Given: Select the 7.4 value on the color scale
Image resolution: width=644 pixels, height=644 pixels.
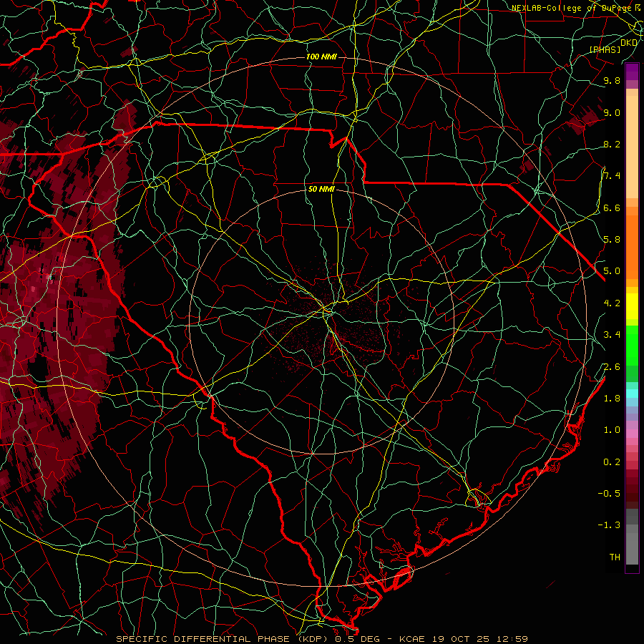Looking at the screenshot, I should [612, 176].
